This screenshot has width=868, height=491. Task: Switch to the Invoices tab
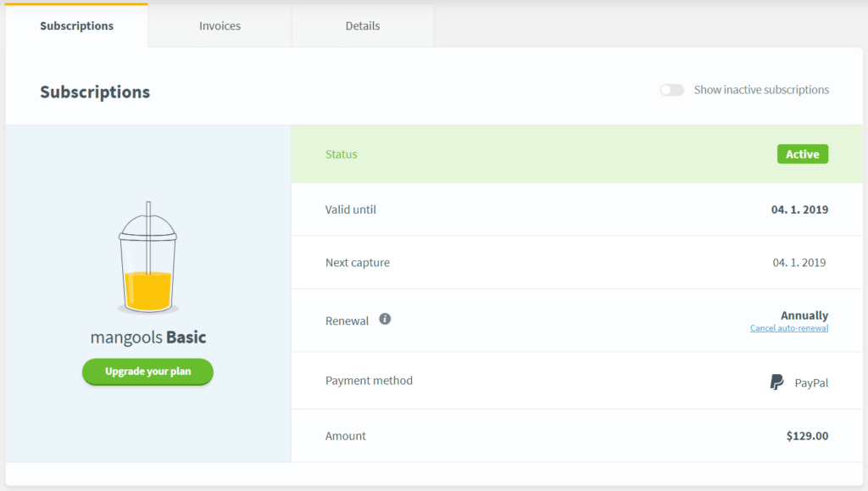[220, 25]
